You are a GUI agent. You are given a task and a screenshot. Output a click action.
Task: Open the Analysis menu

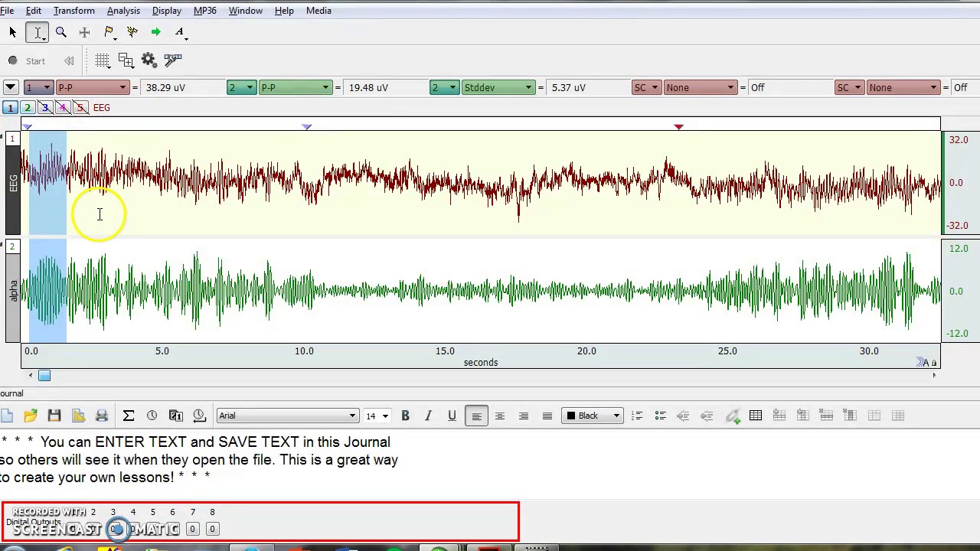(x=123, y=11)
